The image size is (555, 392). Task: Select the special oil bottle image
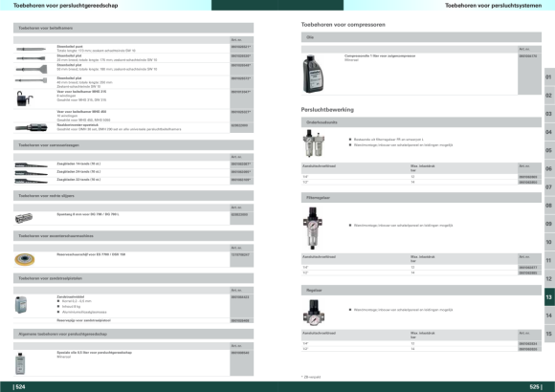pyautogui.click(x=20, y=363)
